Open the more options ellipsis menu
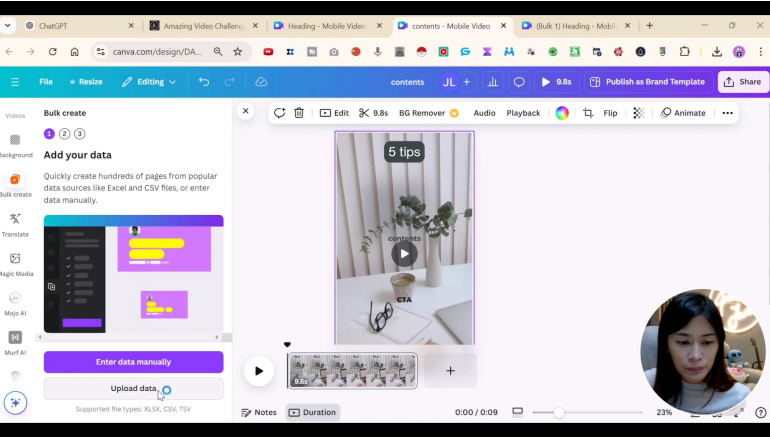The image size is (770, 437). 727,113
